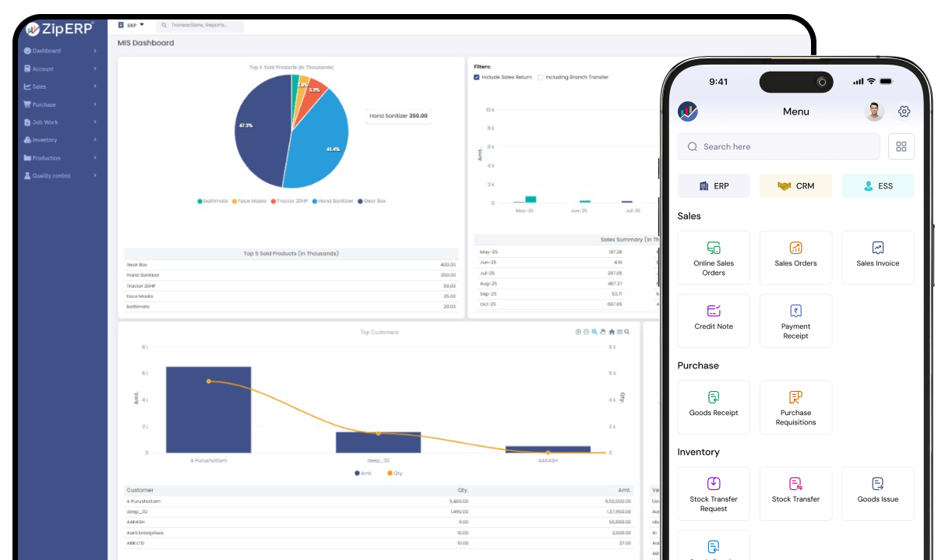Expand Quality control sidebar chevron
This screenshot has height=560, width=945.
(x=95, y=175)
